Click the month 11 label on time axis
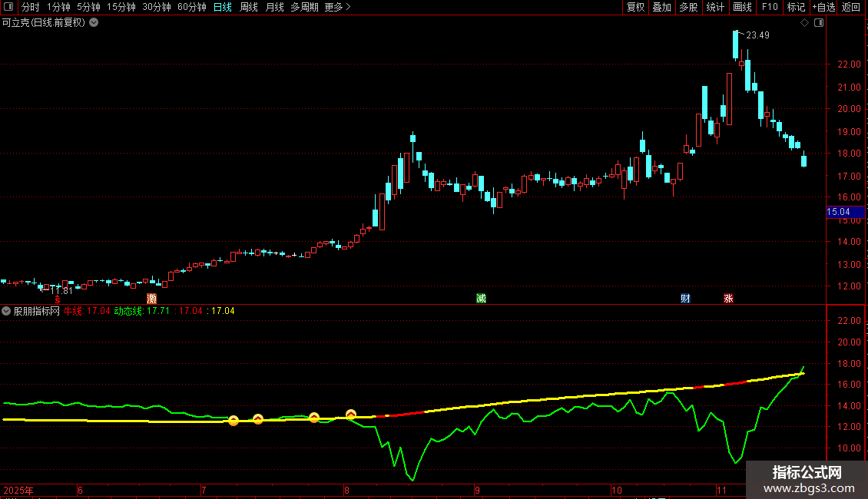Image resolution: width=868 pixels, height=499 pixels. 721,490
